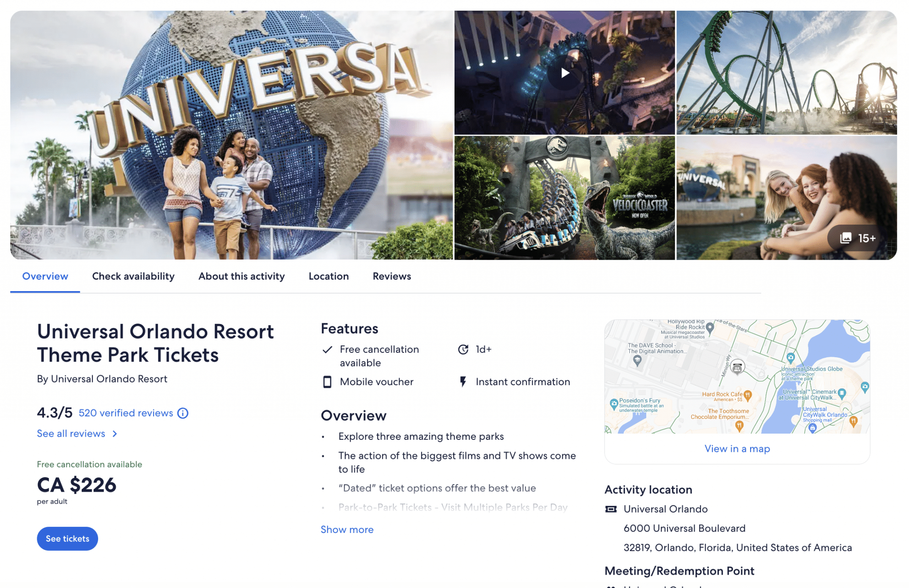This screenshot has height=588, width=909.
Task: Click the chevron next to See all reviews
Action: tap(115, 434)
